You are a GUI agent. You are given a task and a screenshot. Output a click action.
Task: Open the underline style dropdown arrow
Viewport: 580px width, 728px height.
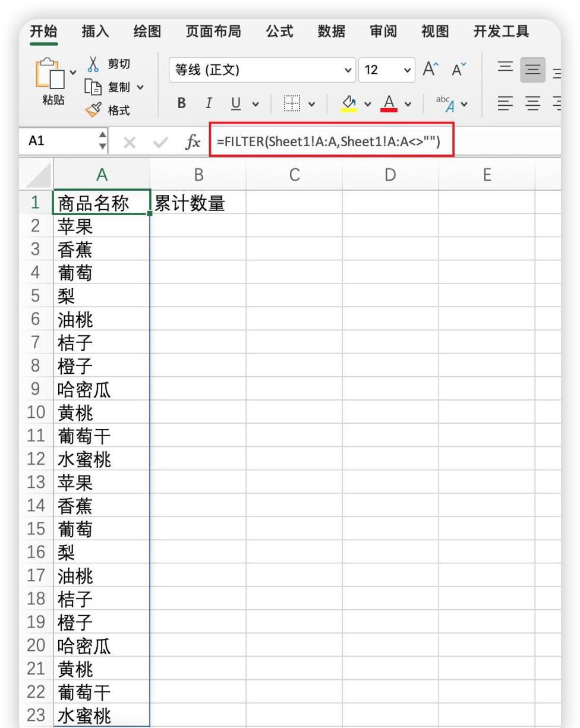coord(256,104)
